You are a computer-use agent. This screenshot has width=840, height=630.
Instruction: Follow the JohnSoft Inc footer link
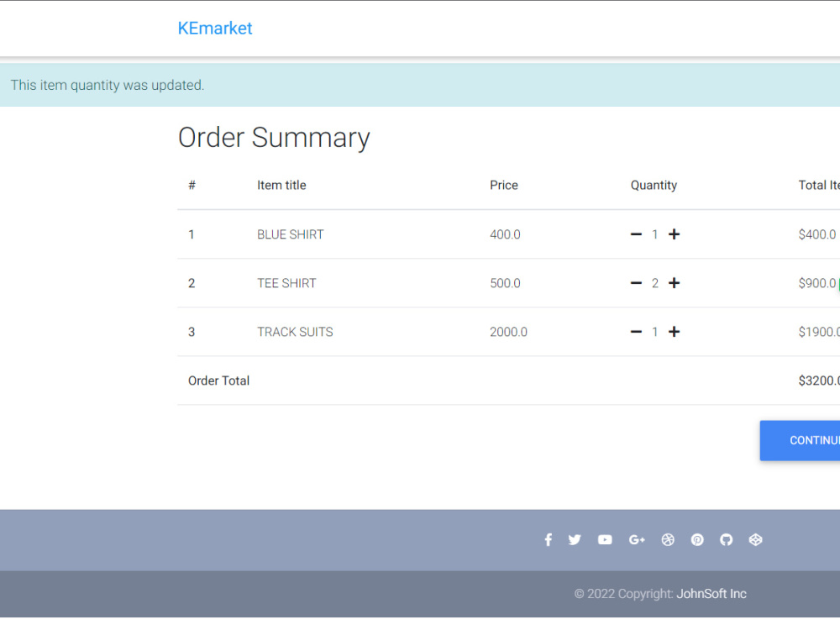(x=711, y=594)
